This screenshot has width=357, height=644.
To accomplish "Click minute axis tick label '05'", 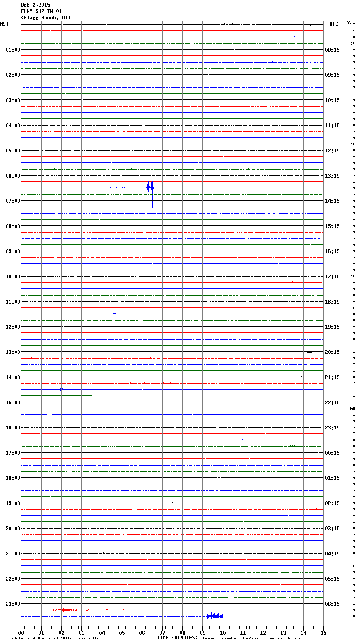I will coord(122,633).
